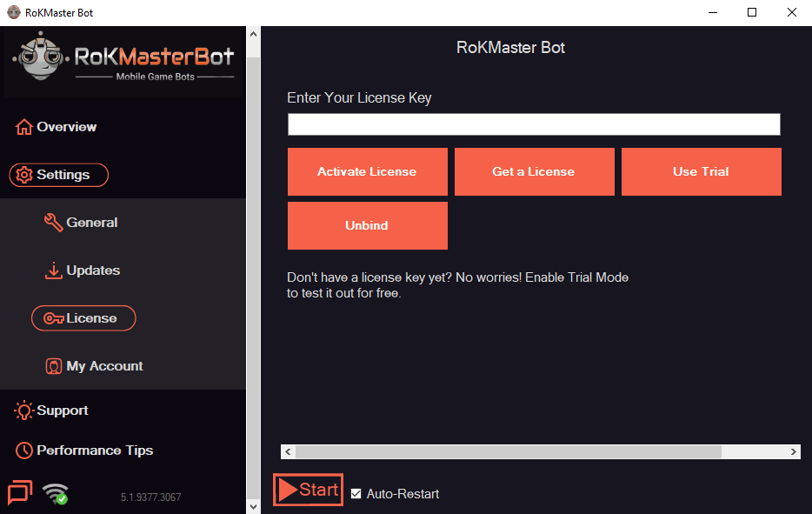Viewport: 812px width, 514px height.
Task: Click the 'RoKMaster Bot' page heading
Action: pyautogui.click(x=510, y=48)
